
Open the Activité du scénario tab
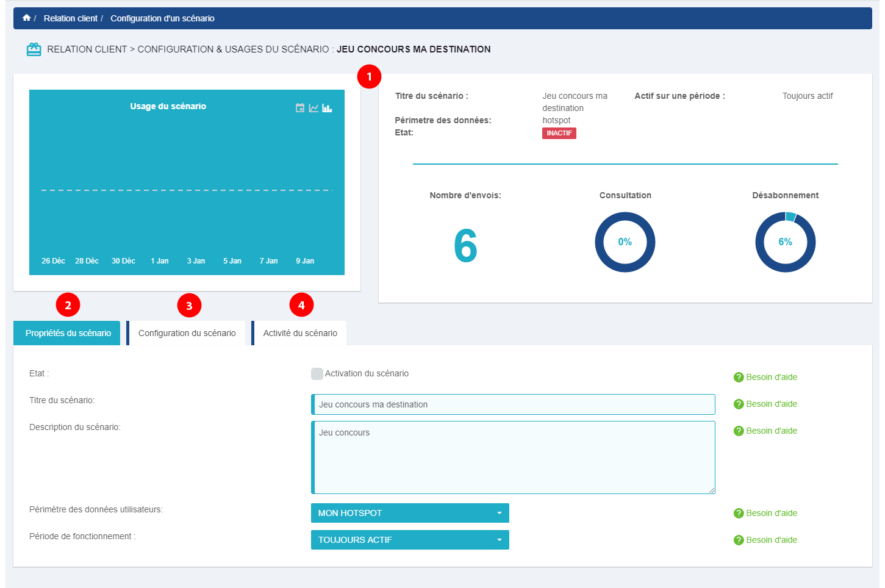tap(300, 333)
